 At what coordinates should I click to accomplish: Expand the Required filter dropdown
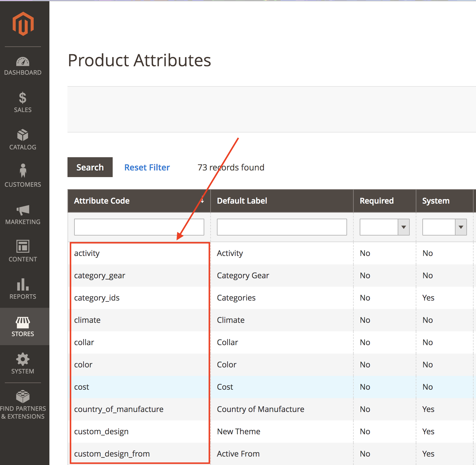[384, 227]
